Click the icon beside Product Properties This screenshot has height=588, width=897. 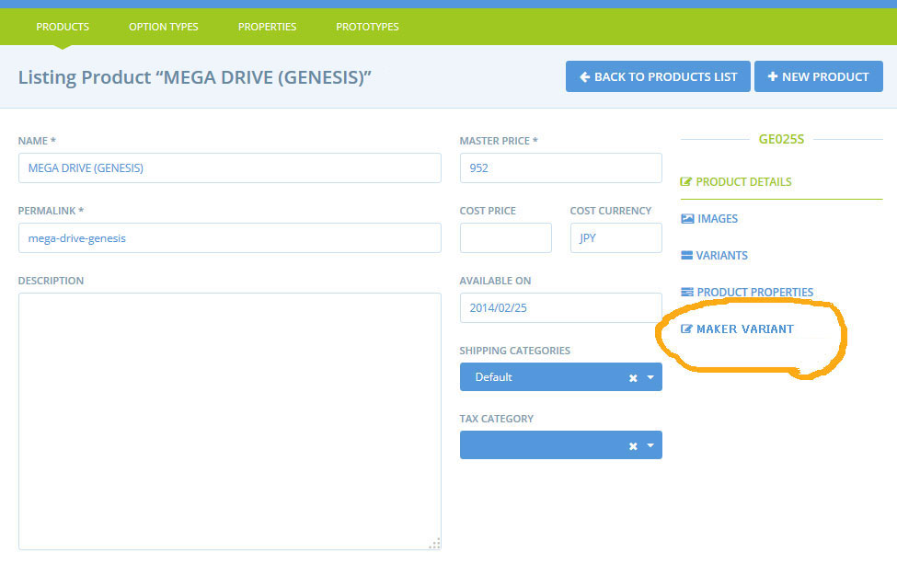pyautogui.click(x=687, y=293)
